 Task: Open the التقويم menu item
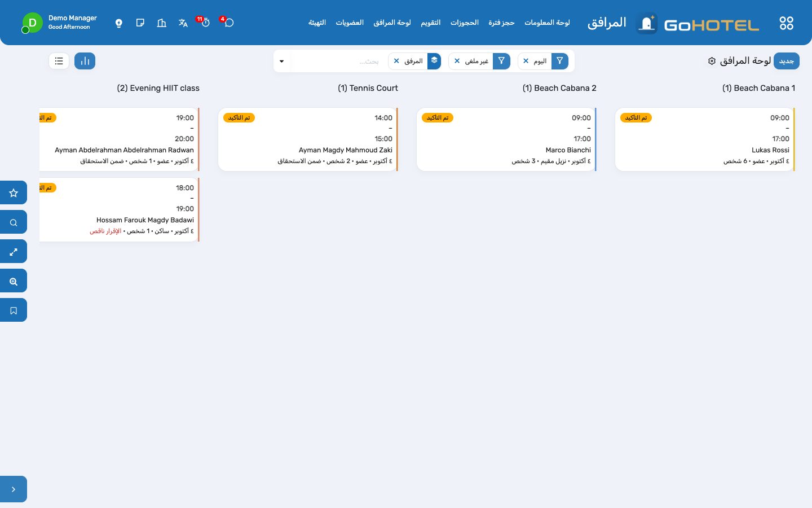(x=431, y=23)
